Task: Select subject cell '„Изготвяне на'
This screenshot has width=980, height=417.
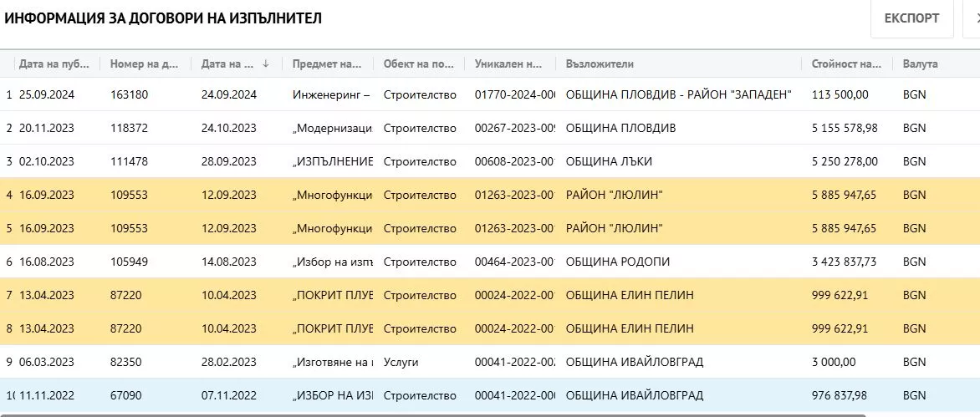Action: pyautogui.click(x=333, y=362)
